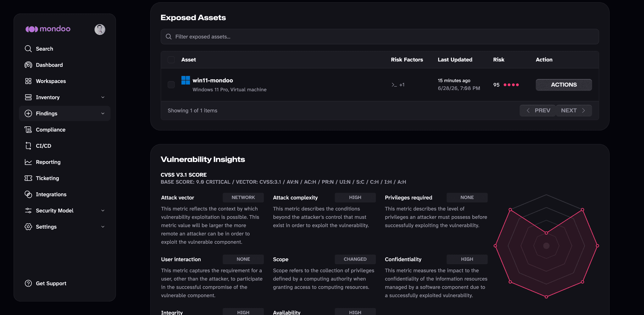This screenshot has width=644, height=315.
Task: Click the +1 risk factors count
Action: [x=402, y=85]
